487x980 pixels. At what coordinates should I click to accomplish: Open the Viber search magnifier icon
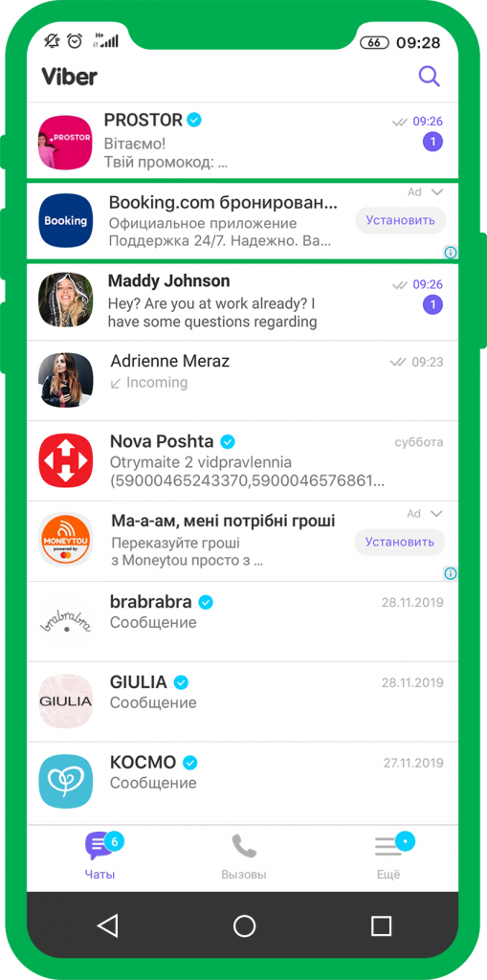(x=429, y=77)
